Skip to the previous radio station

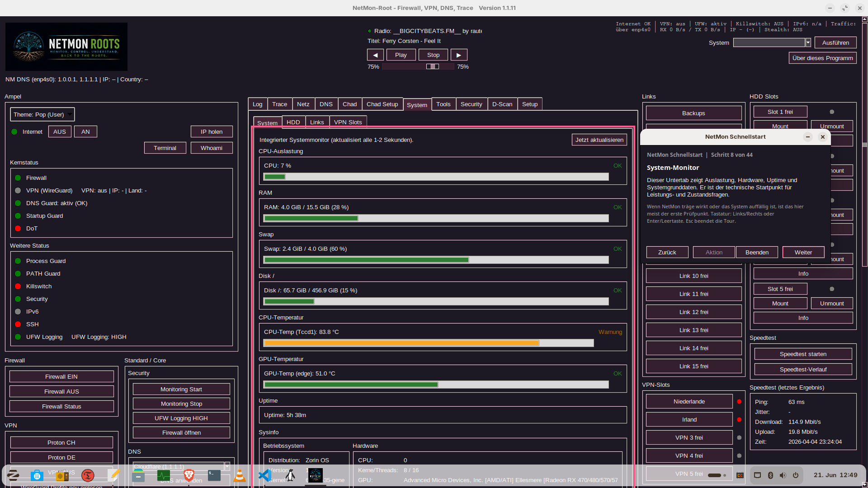[375, 55]
